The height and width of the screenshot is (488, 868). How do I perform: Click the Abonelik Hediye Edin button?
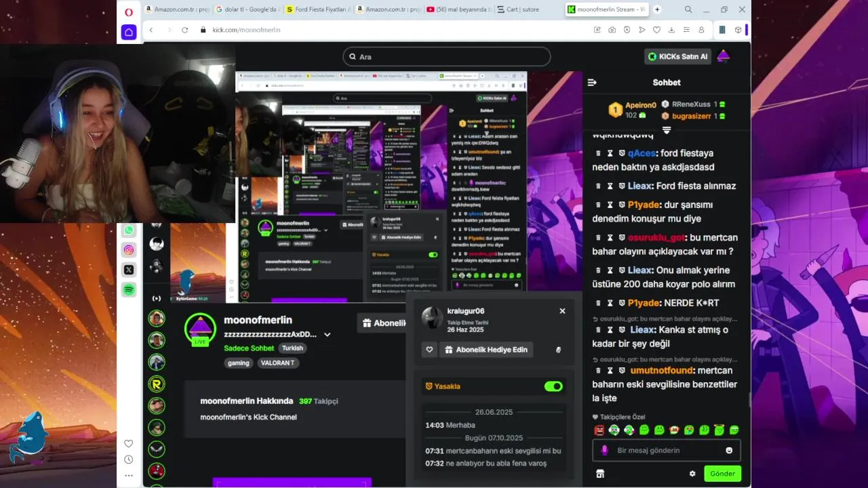click(x=486, y=350)
